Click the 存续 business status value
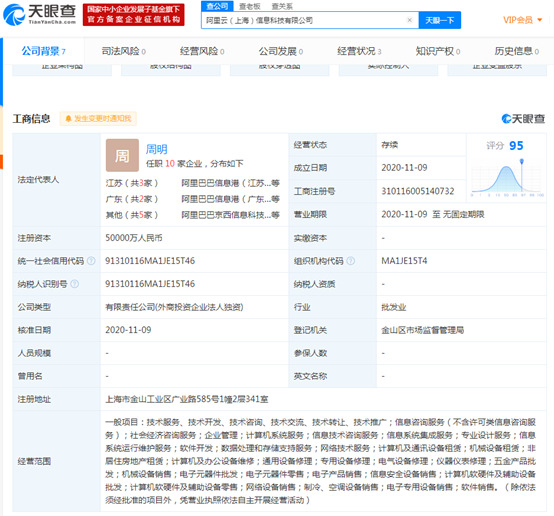The image size is (554, 516). coord(390,145)
